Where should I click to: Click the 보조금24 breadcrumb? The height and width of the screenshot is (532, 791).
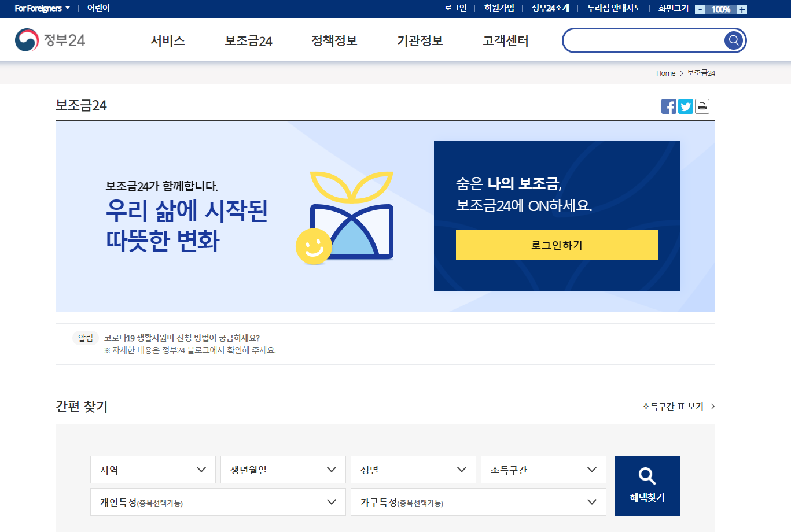pos(701,73)
